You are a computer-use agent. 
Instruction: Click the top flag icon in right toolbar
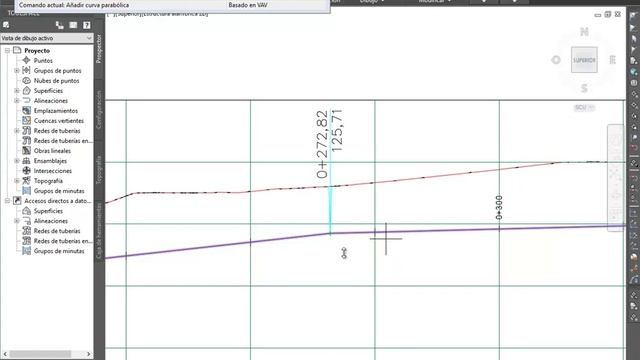(633, 17)
